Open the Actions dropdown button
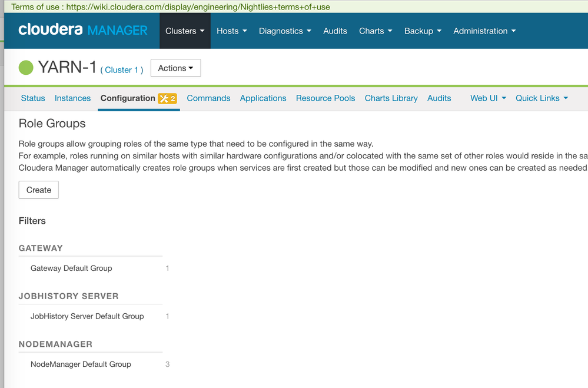This screenshot has width=588, height=388. click(x=175, y=68)
